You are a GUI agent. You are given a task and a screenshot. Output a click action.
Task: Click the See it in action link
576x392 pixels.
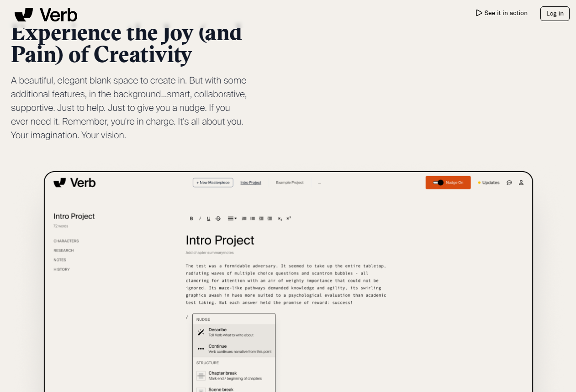click(502, 13)
